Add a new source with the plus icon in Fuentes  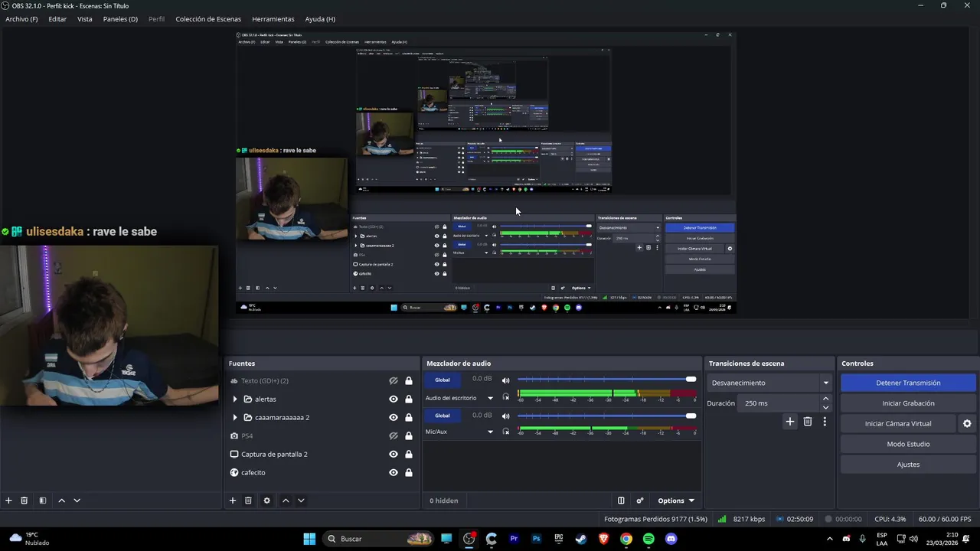[x=233, y=500]
